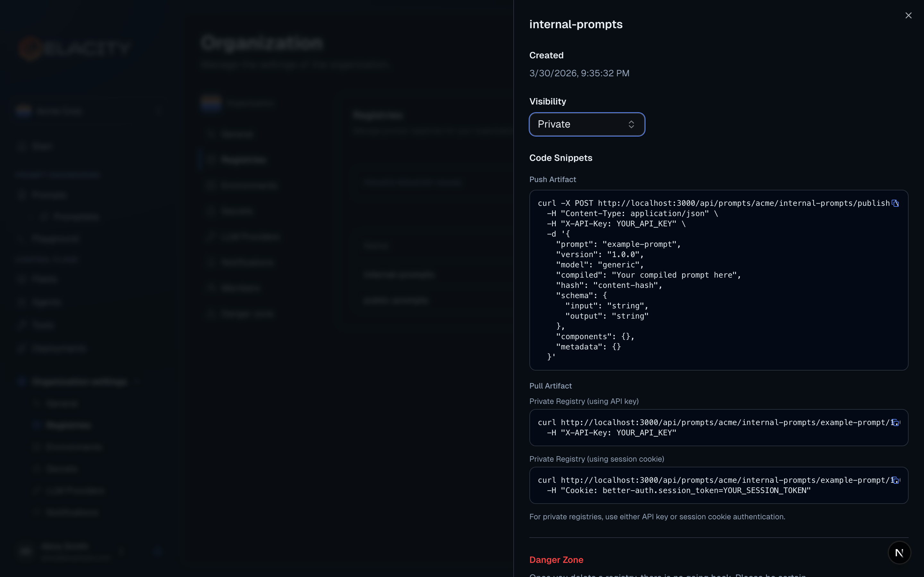Open the Danger Zone section
The image size is (924, 577).
click(556, 559)
